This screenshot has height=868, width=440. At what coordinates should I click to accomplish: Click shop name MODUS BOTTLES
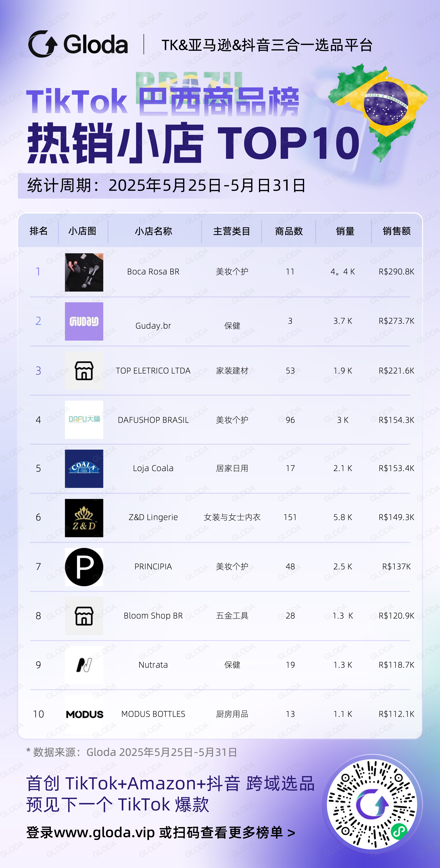[153, 714]
